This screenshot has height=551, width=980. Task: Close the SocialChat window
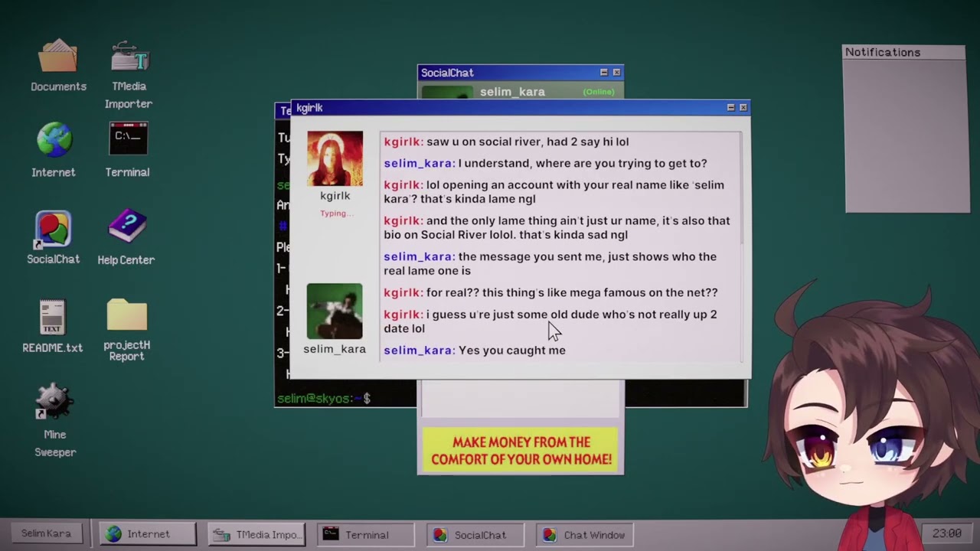coord(616,73)
